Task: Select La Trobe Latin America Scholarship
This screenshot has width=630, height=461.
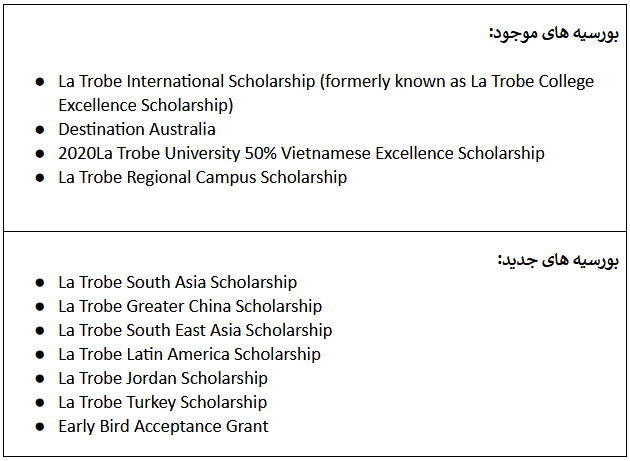Action: pos(189,354)
